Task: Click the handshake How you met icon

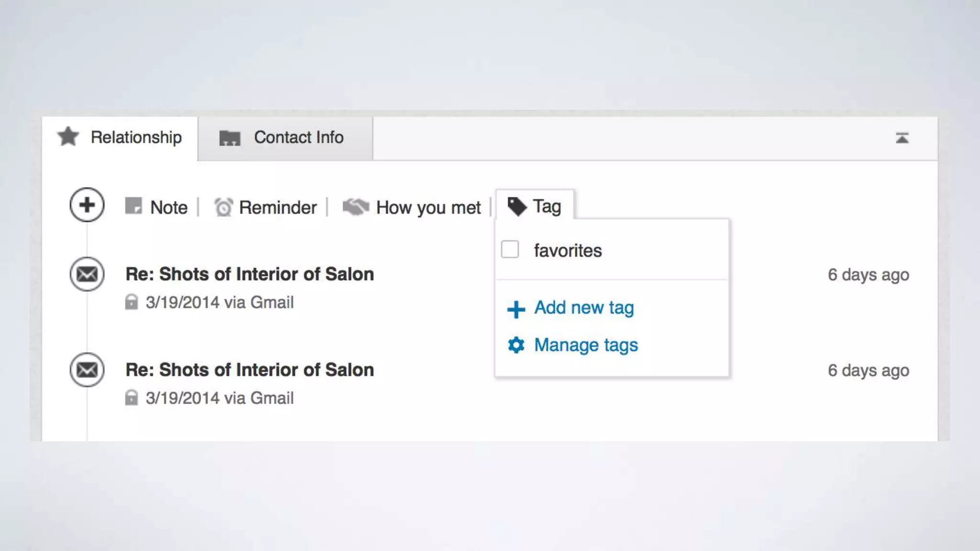Action: pos(356,207)
